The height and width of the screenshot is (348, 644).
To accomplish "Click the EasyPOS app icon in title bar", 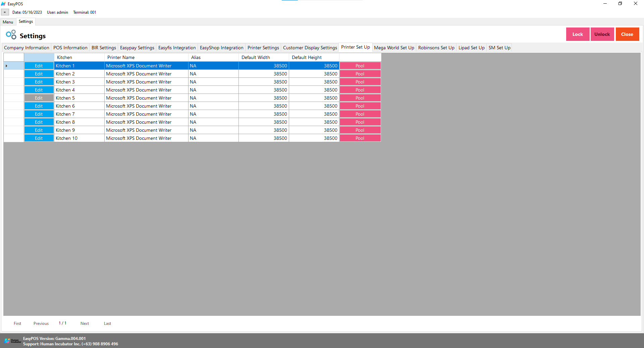I will 3,4.
